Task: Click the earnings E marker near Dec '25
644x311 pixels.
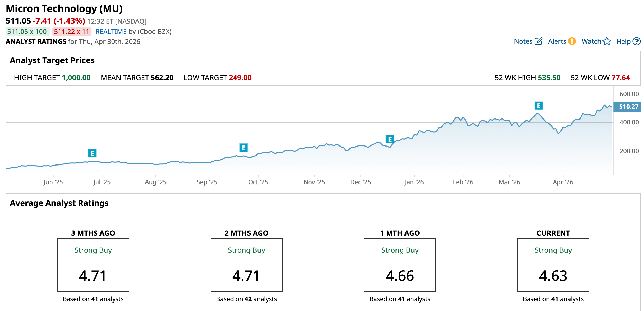Action: point(390,139)
